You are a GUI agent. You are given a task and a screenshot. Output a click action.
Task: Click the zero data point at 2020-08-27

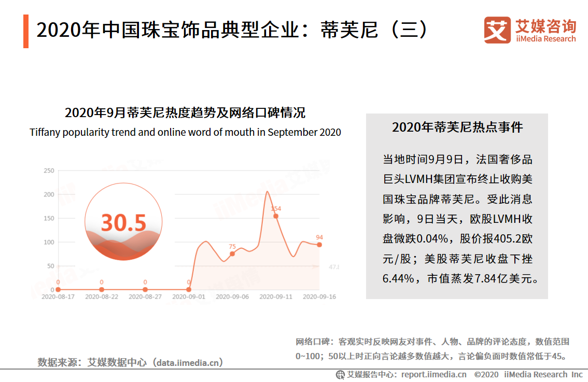coord(145,289)
